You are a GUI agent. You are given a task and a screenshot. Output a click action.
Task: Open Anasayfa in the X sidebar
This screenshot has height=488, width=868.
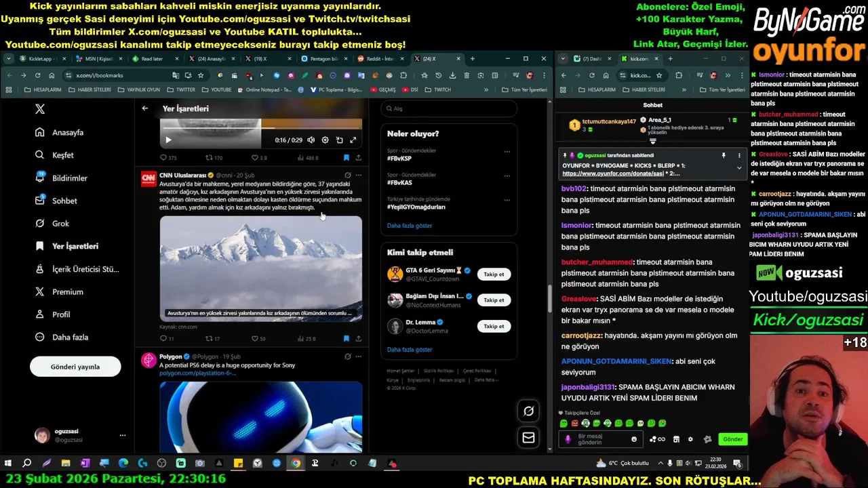(60, 132)
